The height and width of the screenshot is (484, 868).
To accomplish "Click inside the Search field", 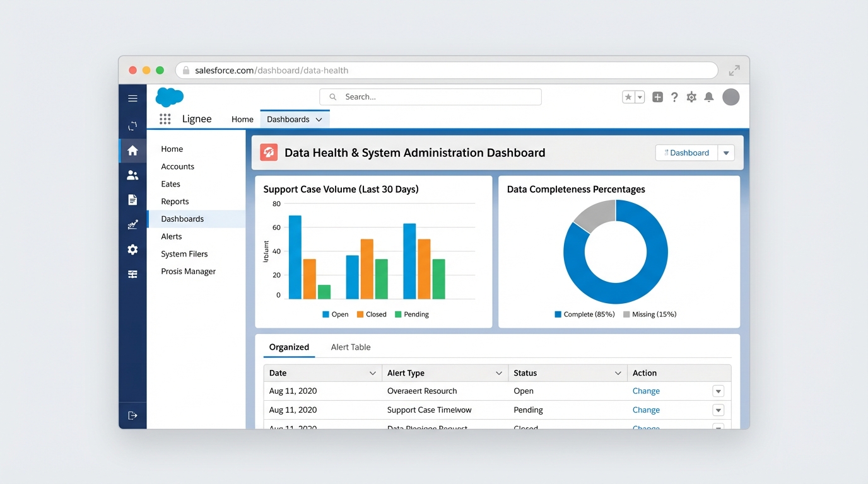I will [x=429, y=96].
